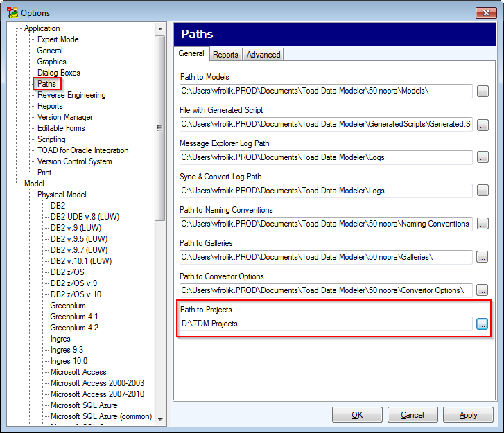The height and width of the screenshot is (433, 504).
Task: Cancel the Options dialog
Action: [412, 415]
